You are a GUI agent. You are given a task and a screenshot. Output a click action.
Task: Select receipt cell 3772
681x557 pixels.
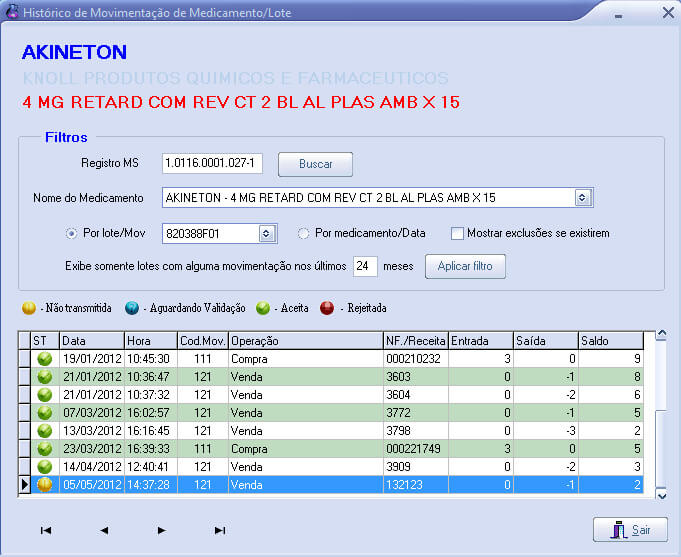pos(416,413)
